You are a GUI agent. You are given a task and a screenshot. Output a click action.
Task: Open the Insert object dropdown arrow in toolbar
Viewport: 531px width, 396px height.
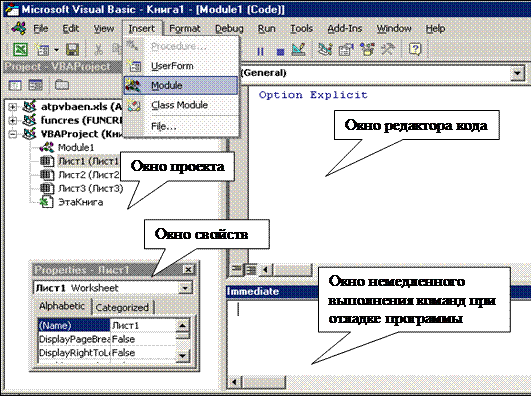tap(56, 50)
